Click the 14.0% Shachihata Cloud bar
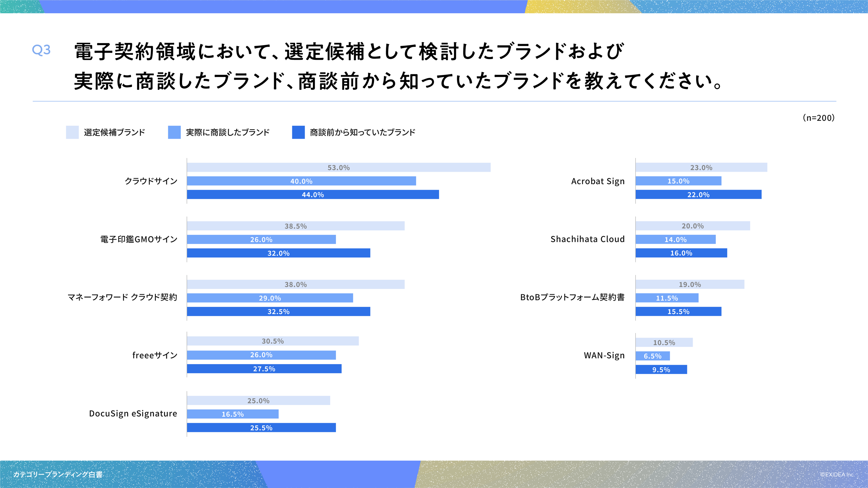The width and height of the screenshot is (868, 488). click(x=675, y=240)
